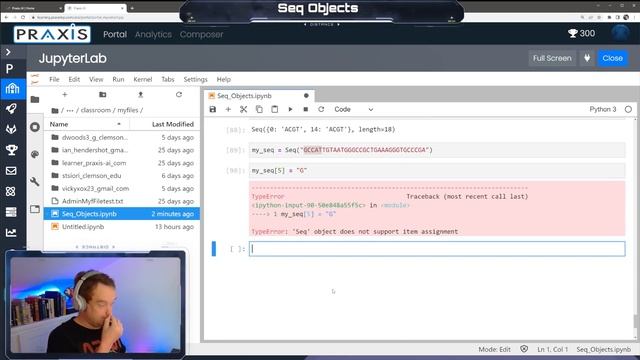Image resolution: width=640 pixels, height=360 pixels.
Task: Open the Commands palette sidebar tab
Action: click(x=35, y=154)
